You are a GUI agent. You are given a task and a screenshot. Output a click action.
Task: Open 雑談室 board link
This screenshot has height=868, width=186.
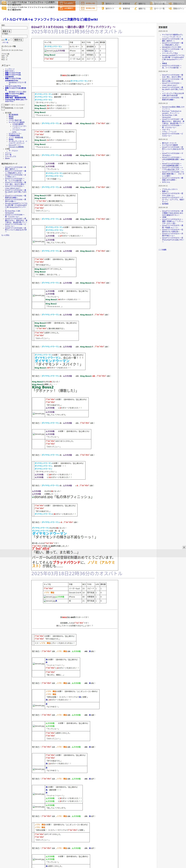coord(11,117)
